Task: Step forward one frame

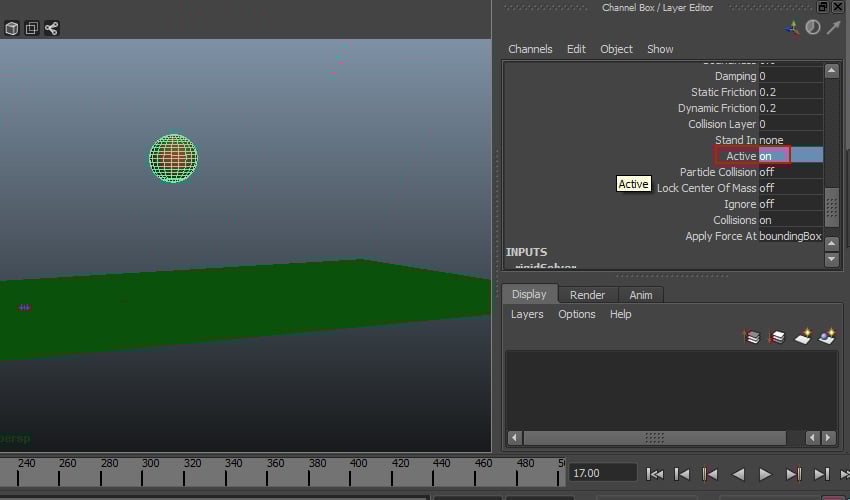Action: 821,475
